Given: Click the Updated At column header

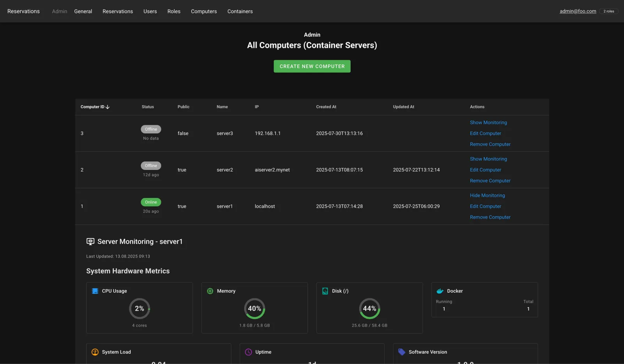Looking at the screenshot, I should click(x=404, y=107).
